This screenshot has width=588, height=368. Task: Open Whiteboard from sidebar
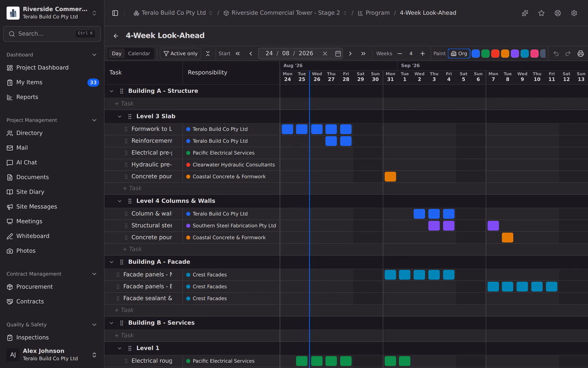point(52,236)
